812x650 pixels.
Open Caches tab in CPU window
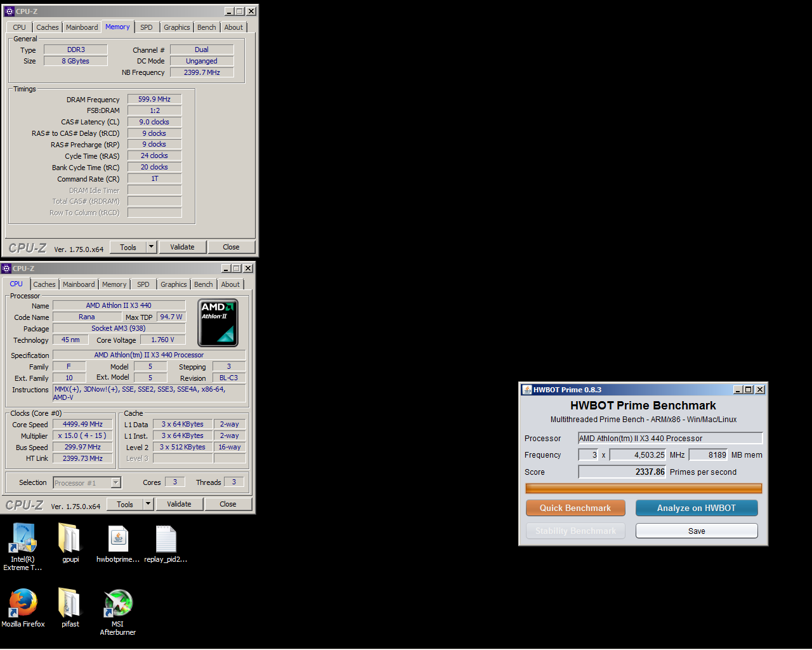(44, 284)
